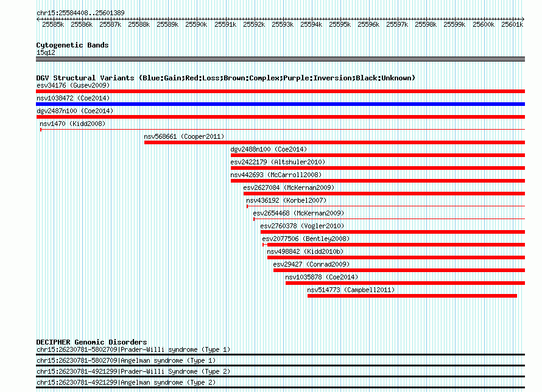Open the nsv1035878 (Coe2014) label
This screenshot has width=542, height=392.
point(322,277)
